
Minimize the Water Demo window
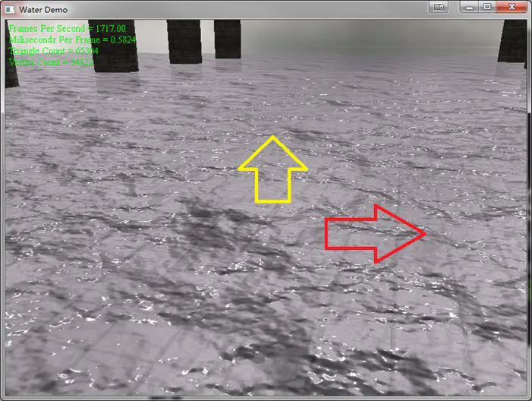pyautogui.click(x=471, y=8)
